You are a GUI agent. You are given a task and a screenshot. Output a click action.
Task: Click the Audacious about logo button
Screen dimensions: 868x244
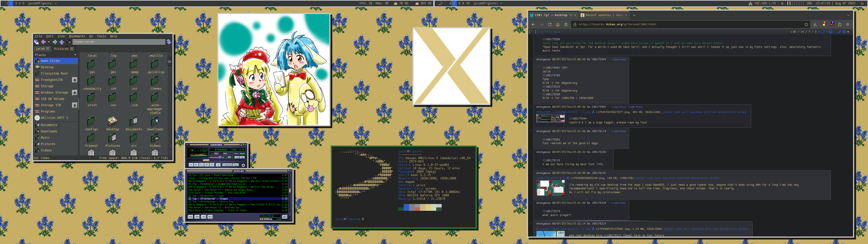(x=243, y=165)
